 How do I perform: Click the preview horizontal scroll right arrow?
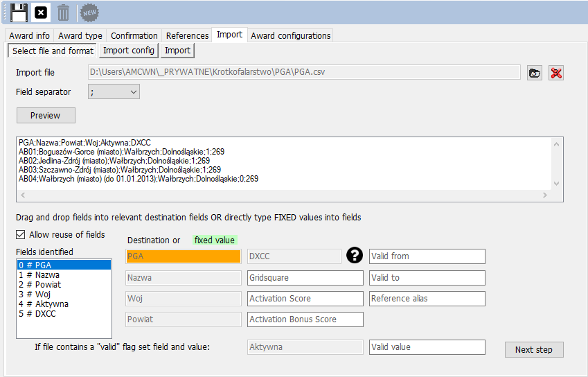click(545, 195)
